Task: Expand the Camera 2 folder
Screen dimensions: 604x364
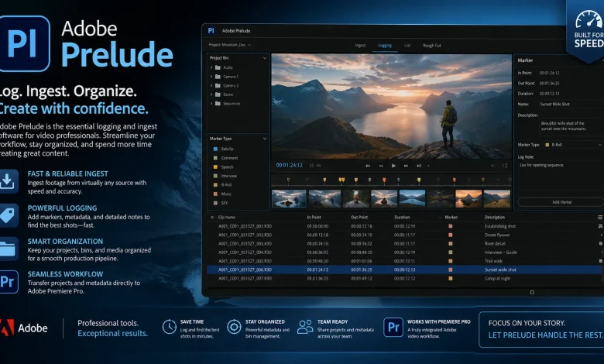Action: pos(211,85)
